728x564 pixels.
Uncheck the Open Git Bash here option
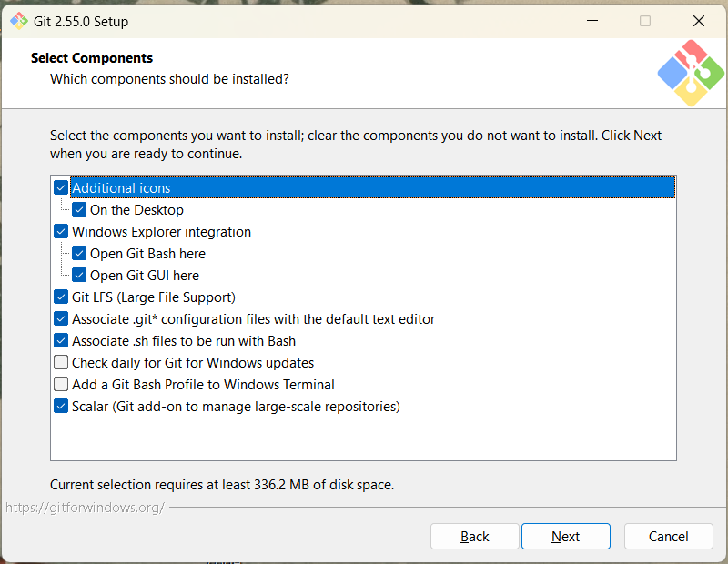click(79, 254)
